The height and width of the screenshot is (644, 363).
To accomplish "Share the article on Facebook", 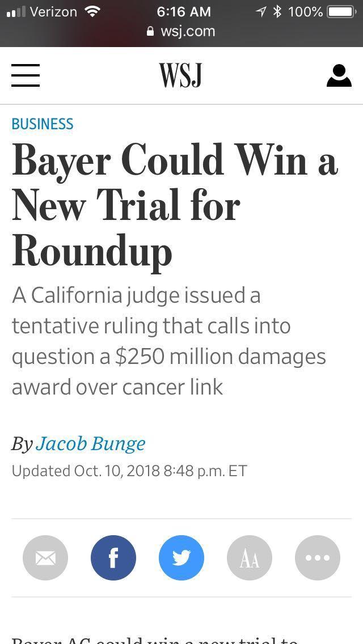I will point(113,558).
